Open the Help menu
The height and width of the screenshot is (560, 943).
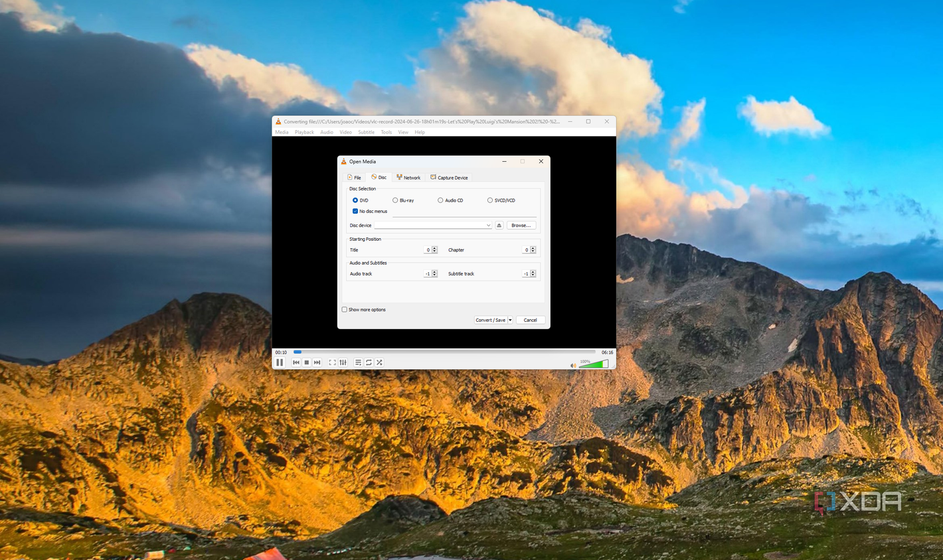tap(420, 132)
